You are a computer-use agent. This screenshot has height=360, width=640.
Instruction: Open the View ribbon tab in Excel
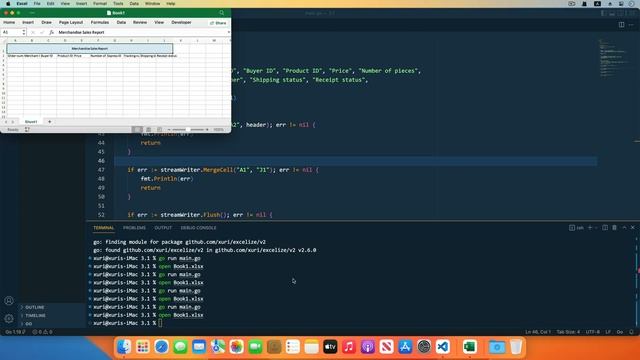(159, 22)
